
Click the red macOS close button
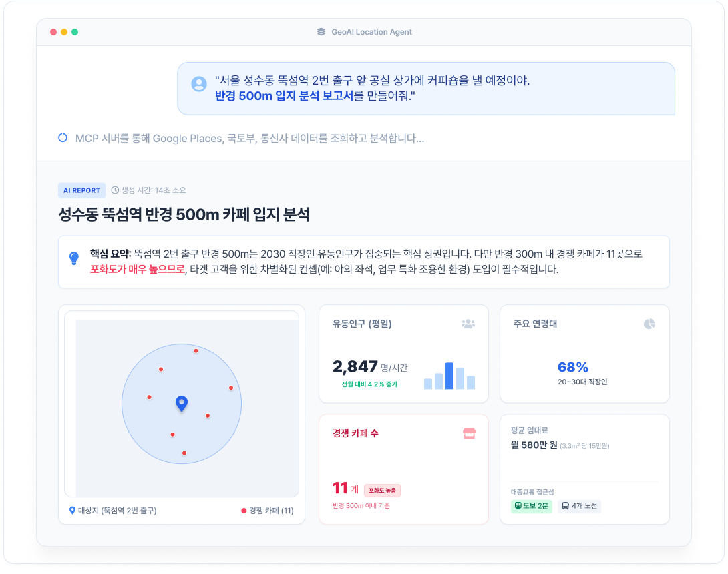[53, 32]
